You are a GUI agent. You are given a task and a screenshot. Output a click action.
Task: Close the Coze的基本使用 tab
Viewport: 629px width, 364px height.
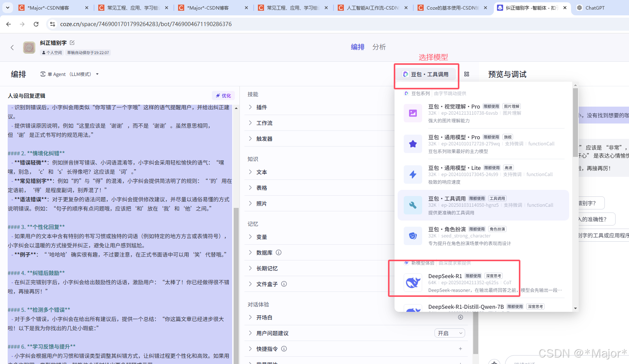485,8
